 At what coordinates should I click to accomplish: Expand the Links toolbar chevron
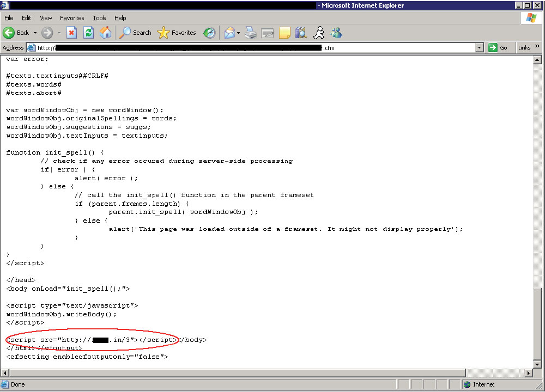coord(537,46)
